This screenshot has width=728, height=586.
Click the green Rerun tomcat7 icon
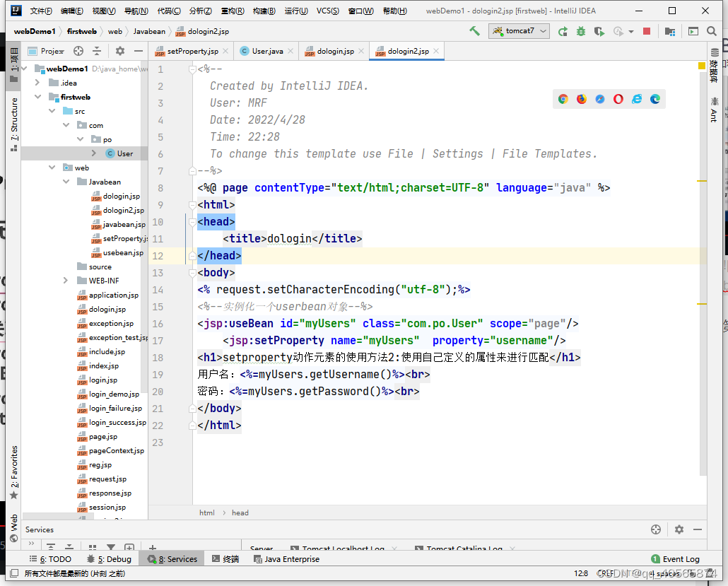pos(563,31)
